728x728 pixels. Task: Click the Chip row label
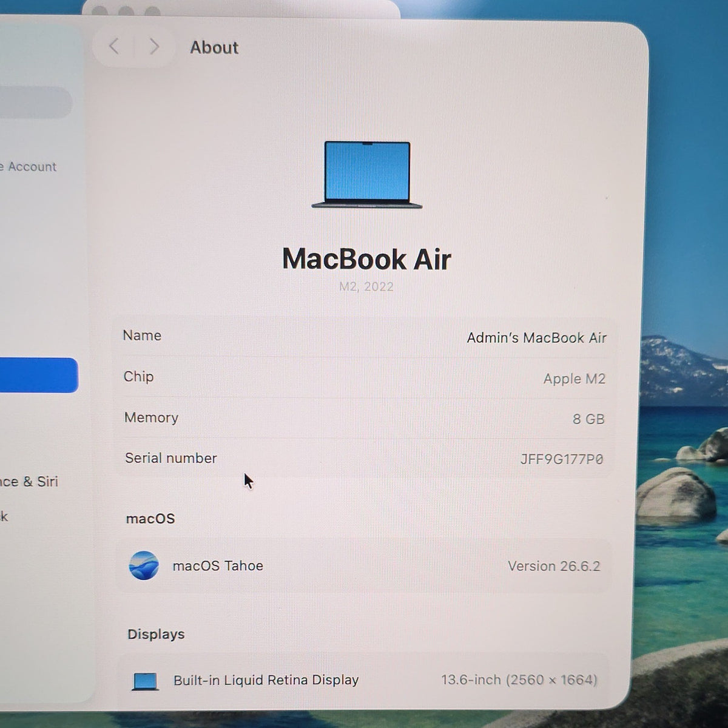(138, 377)
